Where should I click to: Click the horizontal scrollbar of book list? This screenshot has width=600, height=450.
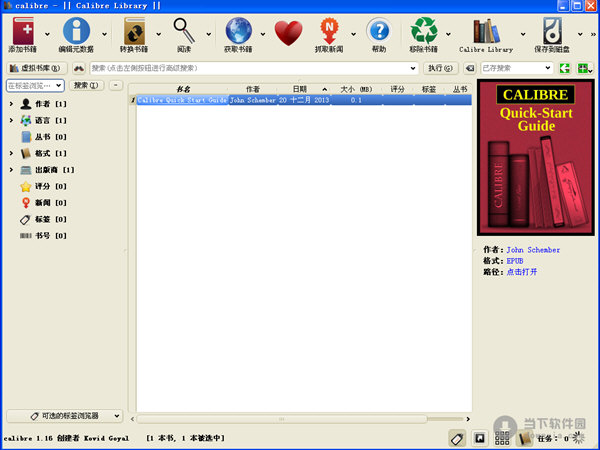[x=282, y=419]
